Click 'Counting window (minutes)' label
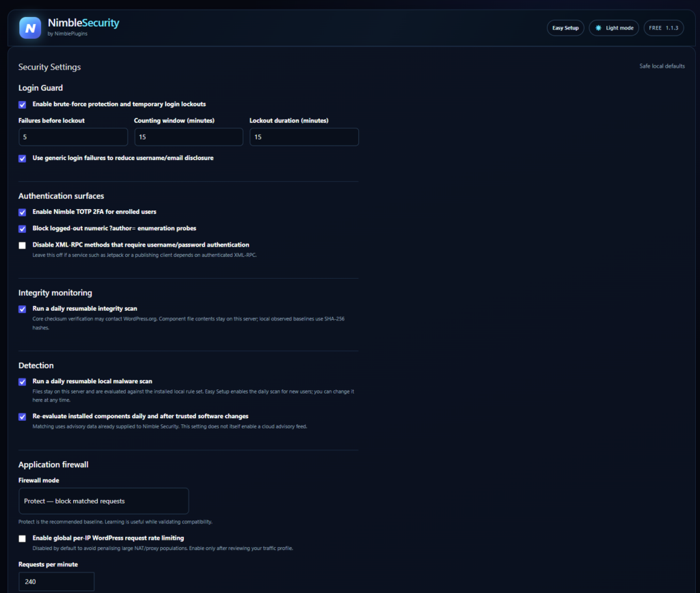The image size is (700, 593). pos(174,120)
